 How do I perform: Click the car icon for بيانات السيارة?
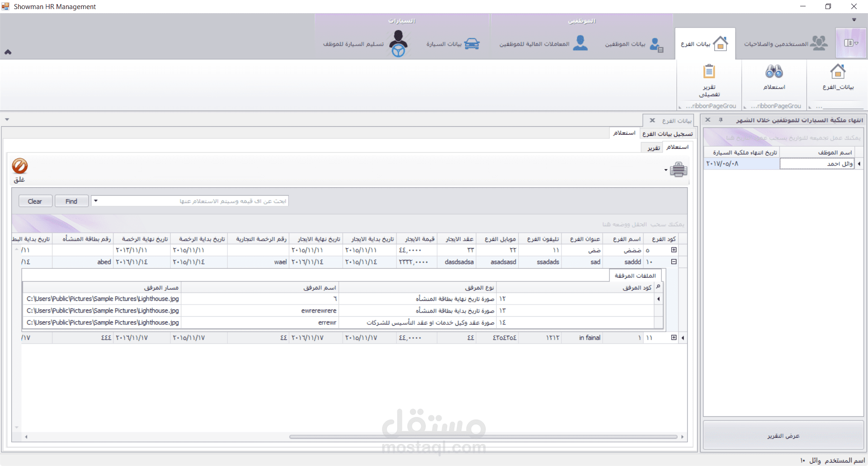click(472, 44)
